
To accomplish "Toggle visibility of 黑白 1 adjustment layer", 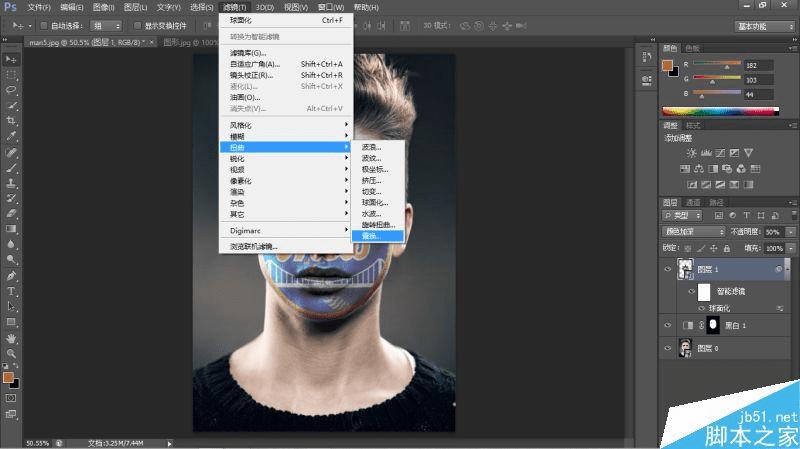I will (668, 325).
